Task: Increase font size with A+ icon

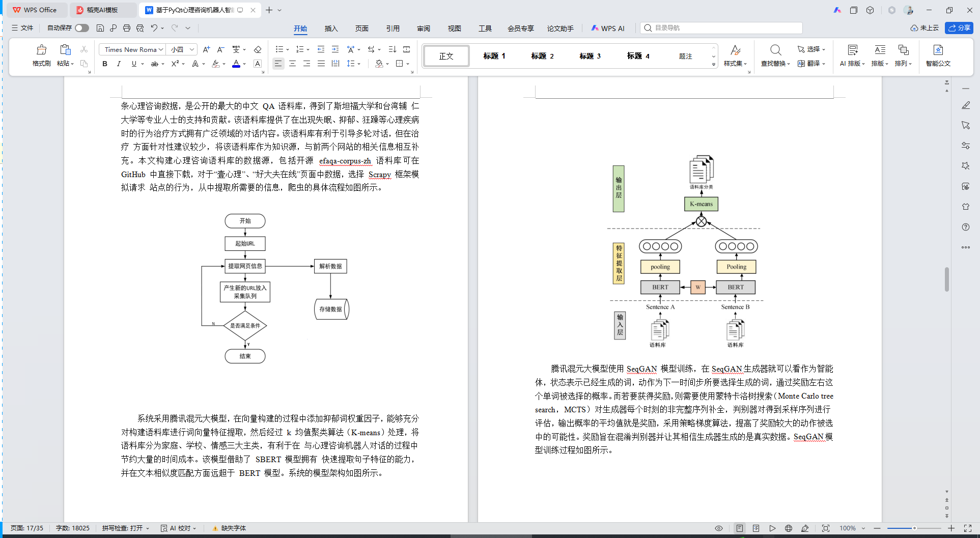Action: pos(206,49)
